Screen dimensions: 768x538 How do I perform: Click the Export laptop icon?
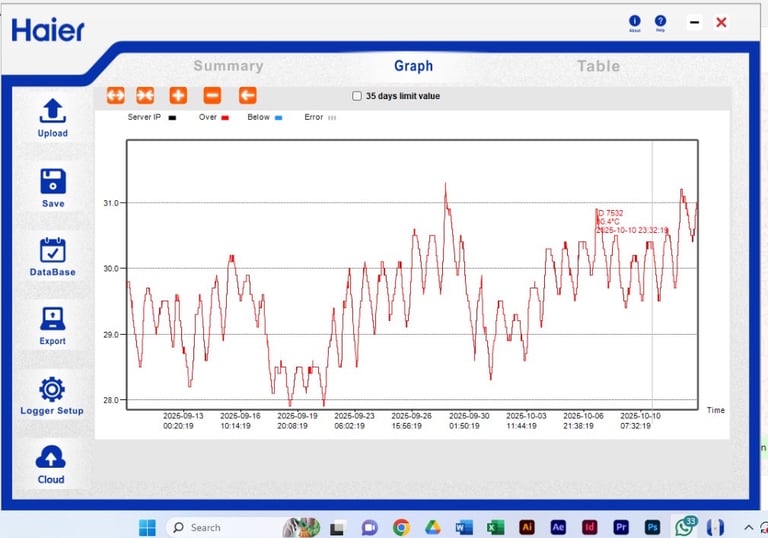[x=52, y=319]
